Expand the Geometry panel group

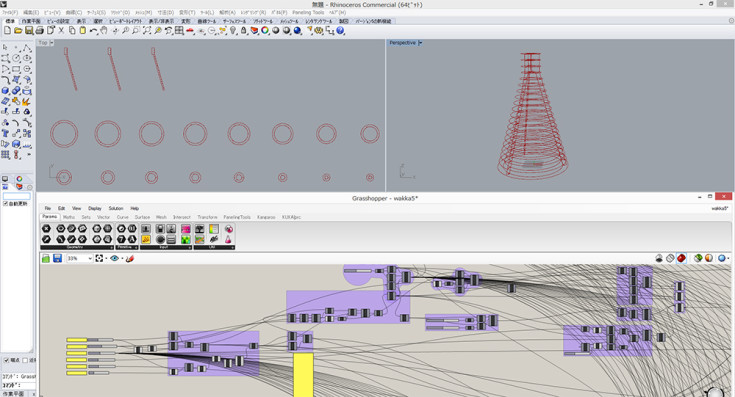pos(112,247)
